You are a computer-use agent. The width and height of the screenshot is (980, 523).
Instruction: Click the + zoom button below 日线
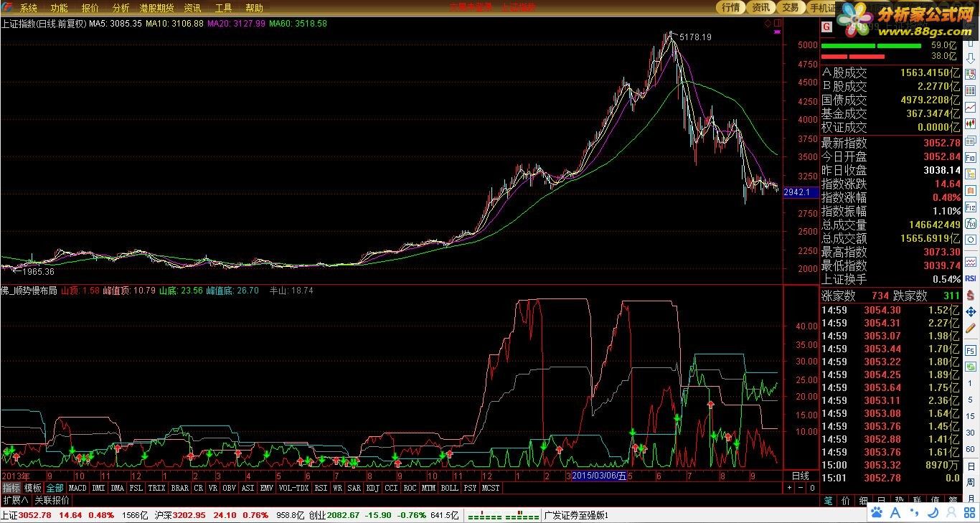(789, 488)
